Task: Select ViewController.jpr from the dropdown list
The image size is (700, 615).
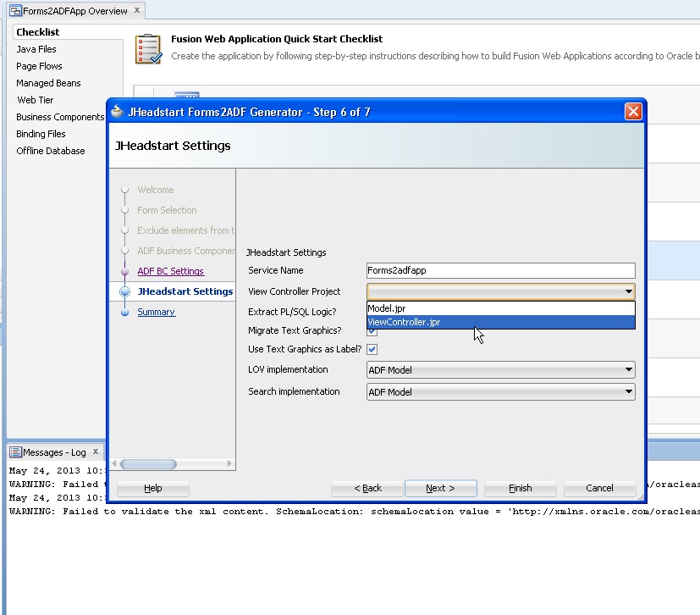Action: tap(500, 322)
